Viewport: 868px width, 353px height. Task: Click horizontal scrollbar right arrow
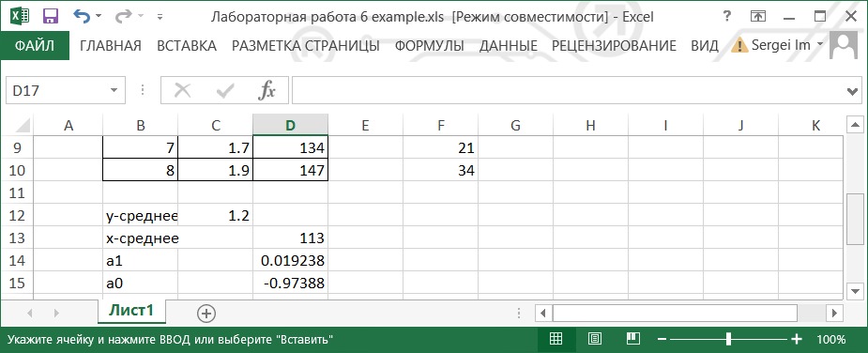pyautogui.click(x=835, y=313)
